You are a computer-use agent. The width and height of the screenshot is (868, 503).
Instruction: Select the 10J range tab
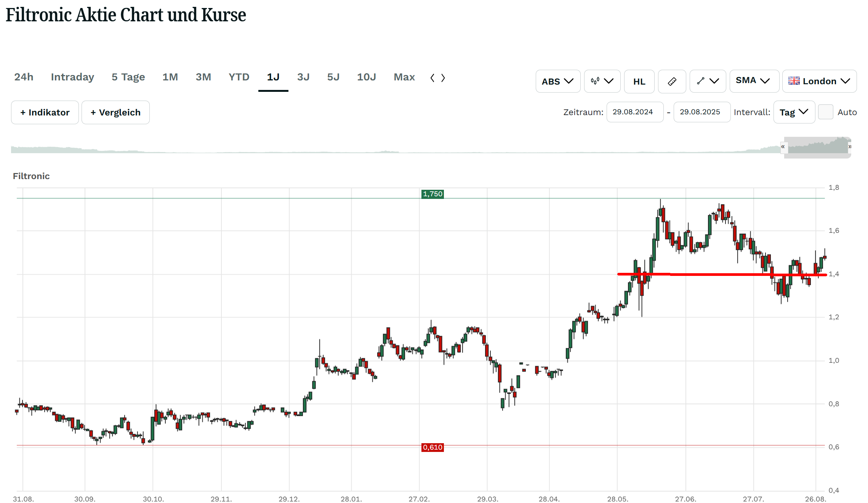(x=366, y=77)
